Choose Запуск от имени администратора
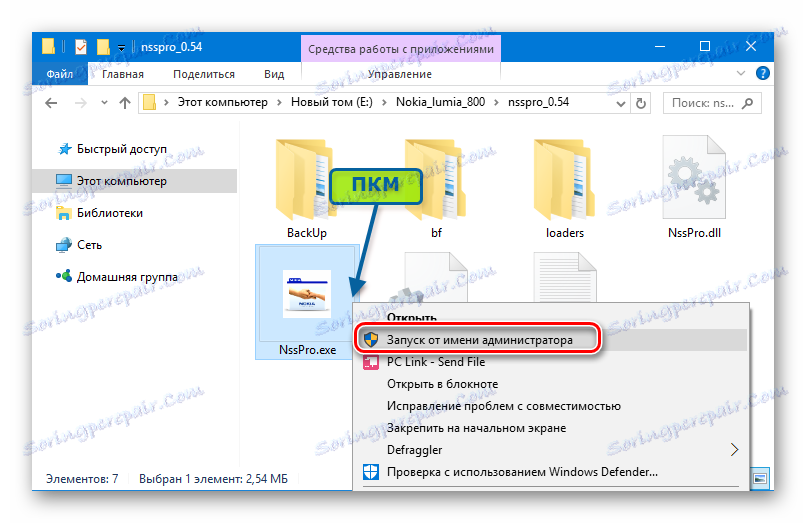The image size is (806, 523). [x=551, y=340]
